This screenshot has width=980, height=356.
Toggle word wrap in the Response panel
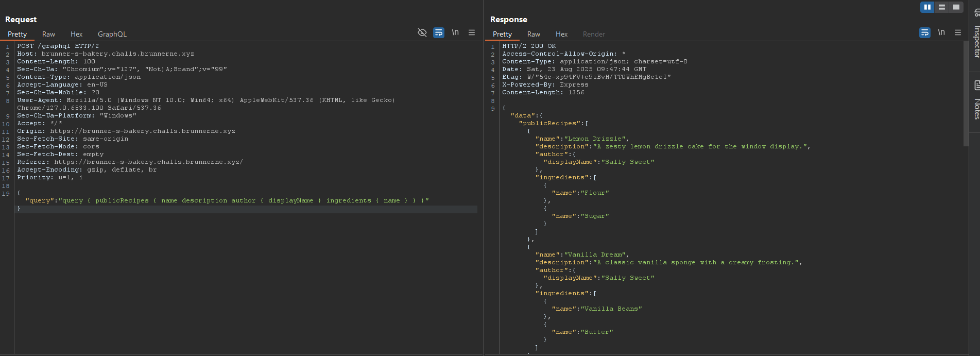(x=925, y=32)
